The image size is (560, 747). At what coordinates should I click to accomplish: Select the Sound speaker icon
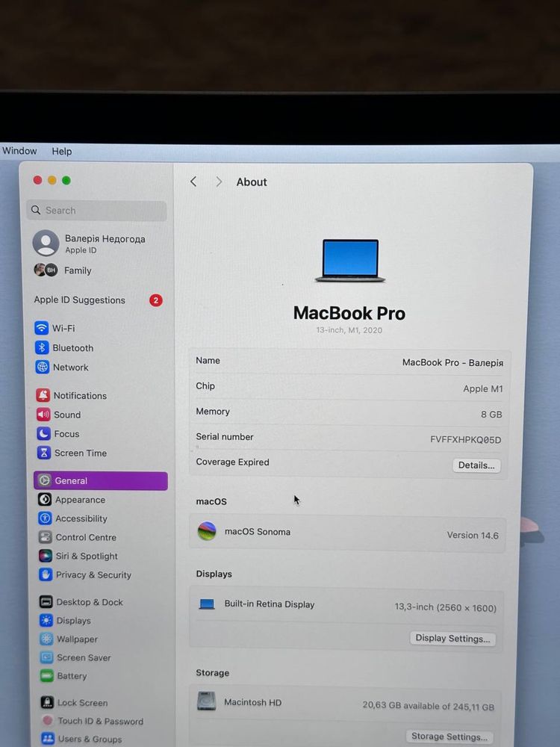[43, 414]
